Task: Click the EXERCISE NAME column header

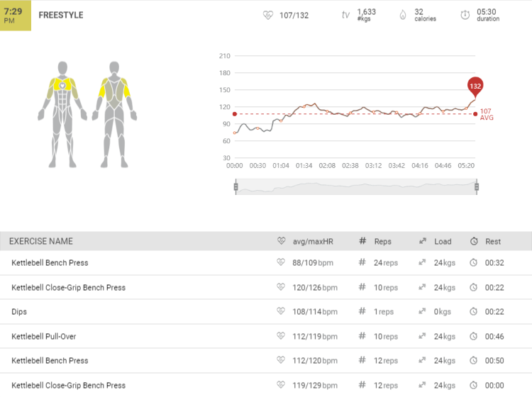Action: (40, 241)
